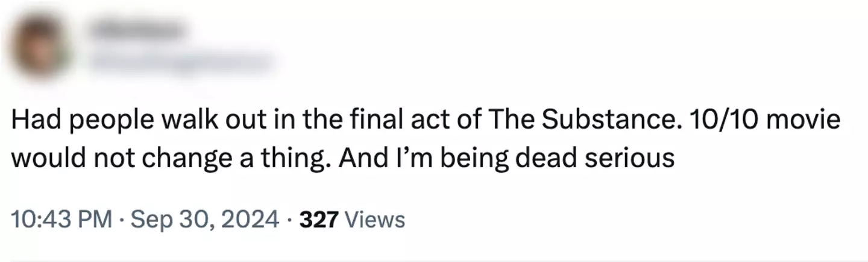Click the "10:43 PM" timestamp
868x262 pixels.
62,220
